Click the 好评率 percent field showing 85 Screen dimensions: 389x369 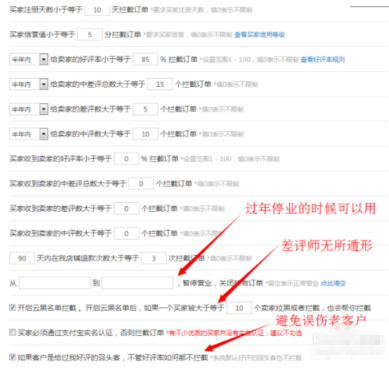(x=145, y=59)
